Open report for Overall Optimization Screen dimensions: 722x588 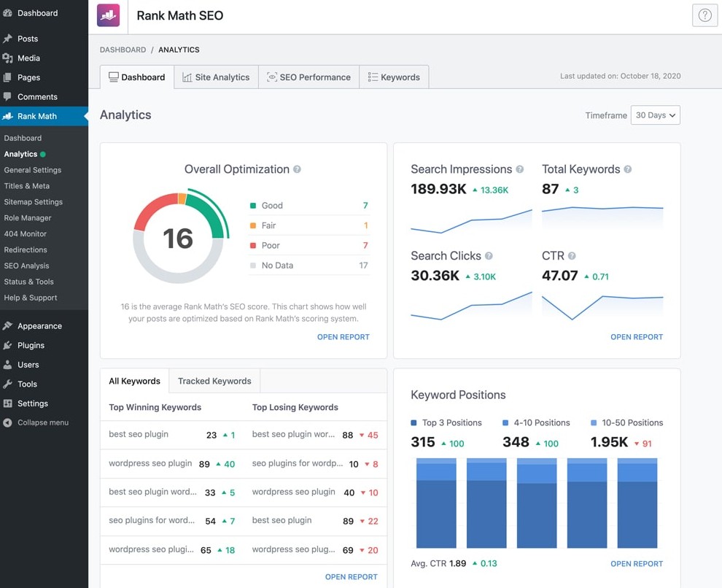343,337
